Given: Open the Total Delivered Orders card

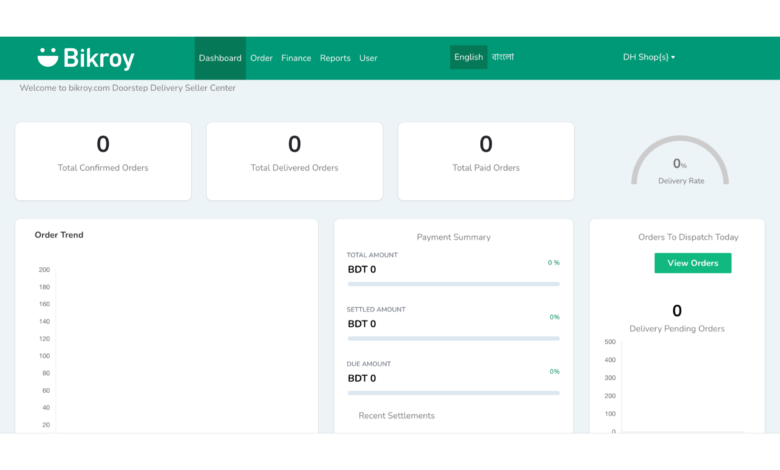Looking at the screenshot, I should (x=294, y=162).
